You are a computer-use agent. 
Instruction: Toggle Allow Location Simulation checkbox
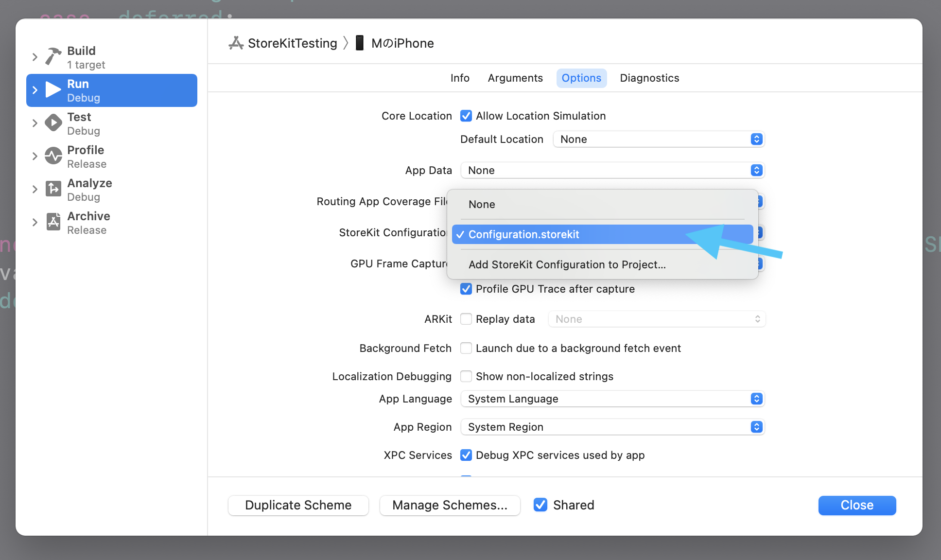pyautogui.click(x=466, y=116)
